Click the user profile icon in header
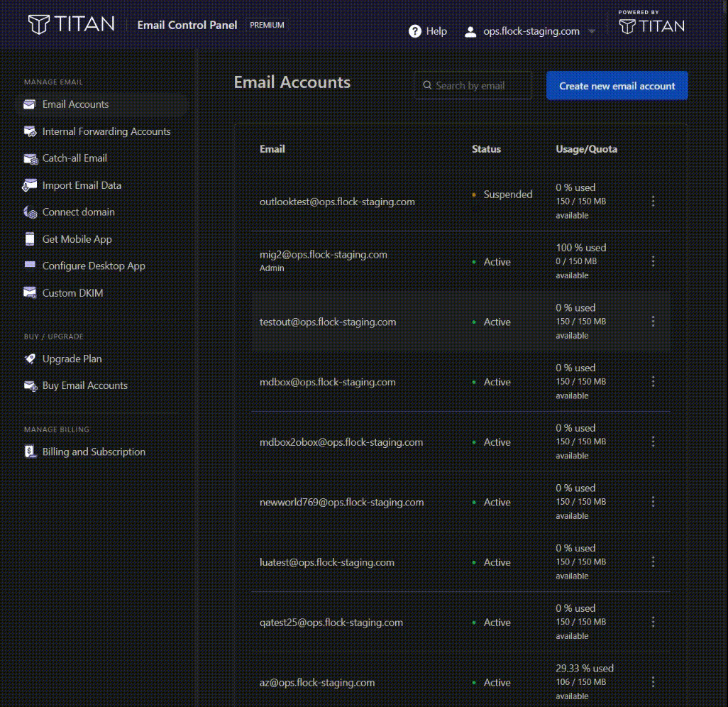Image resolution: width=728 pixels, height=707 pixels. (470, 31)
